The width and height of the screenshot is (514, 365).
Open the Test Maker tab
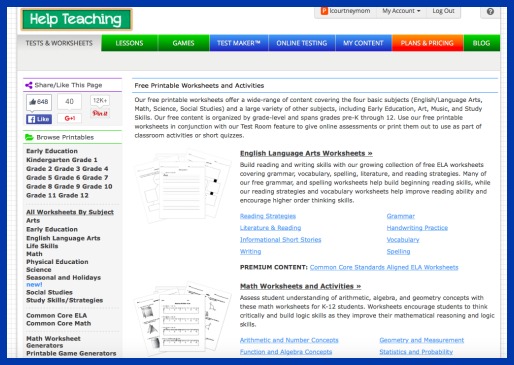pyautogui.click(x=239, y=43)
